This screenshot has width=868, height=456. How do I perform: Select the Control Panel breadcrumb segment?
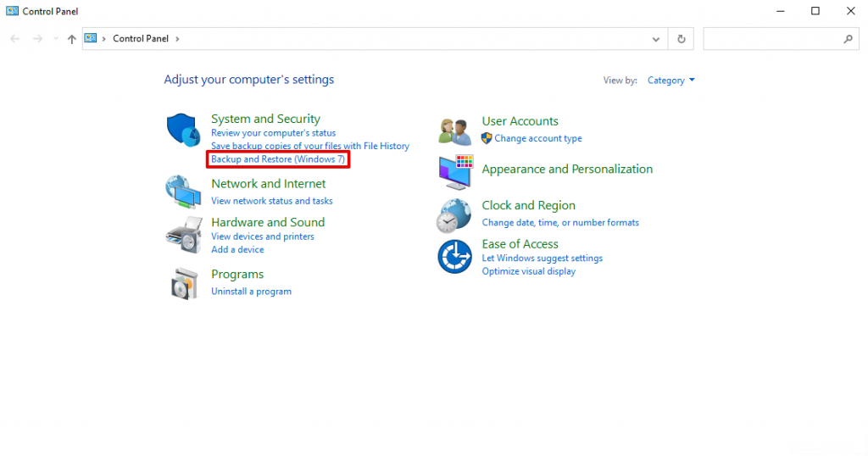tap(141, 39)
